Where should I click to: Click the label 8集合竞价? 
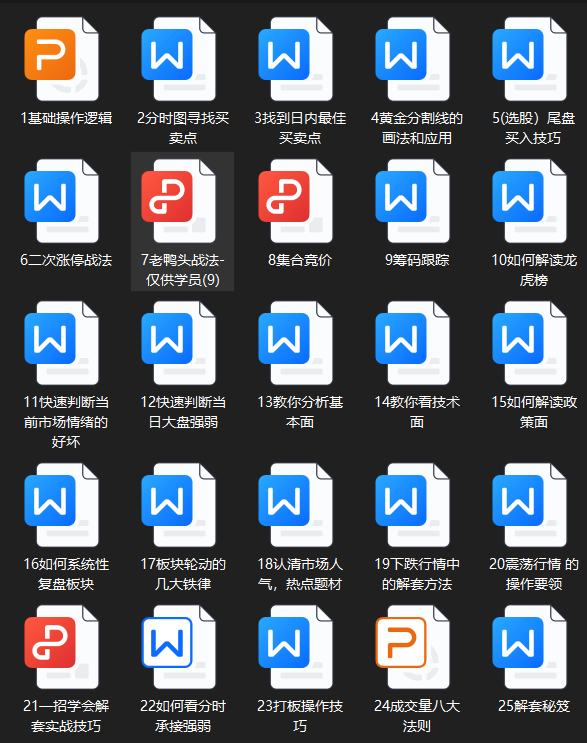(300, 260)
